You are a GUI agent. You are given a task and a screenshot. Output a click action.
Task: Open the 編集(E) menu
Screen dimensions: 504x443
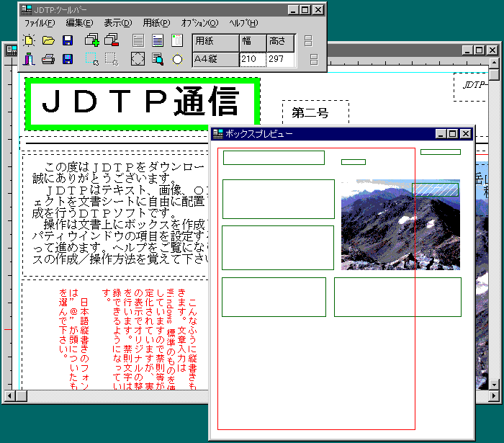pyautogui.click(x=79, y=23)
